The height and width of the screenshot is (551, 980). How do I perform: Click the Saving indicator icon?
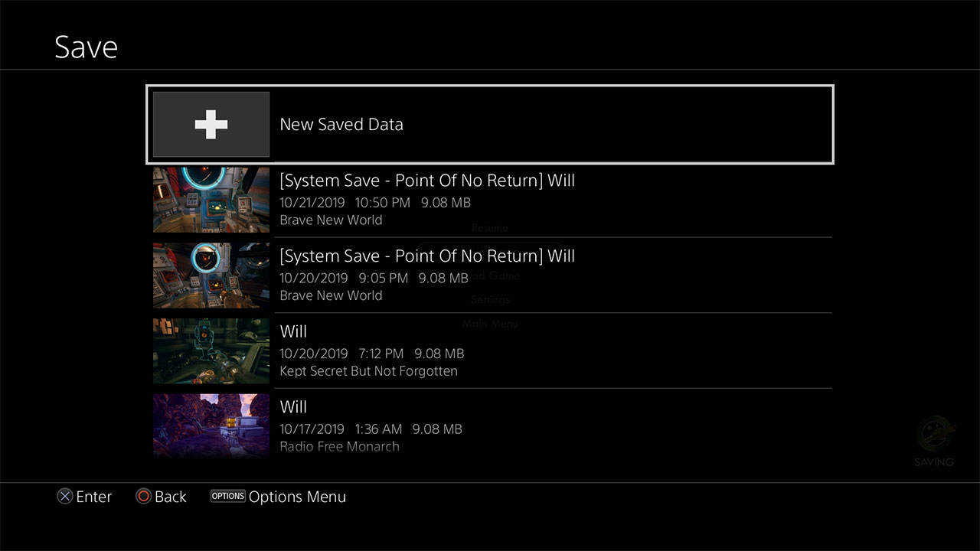point(934,435)
